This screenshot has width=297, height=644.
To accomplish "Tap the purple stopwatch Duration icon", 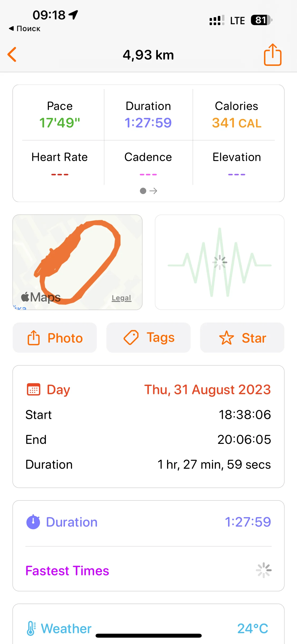I will point(33,522).
